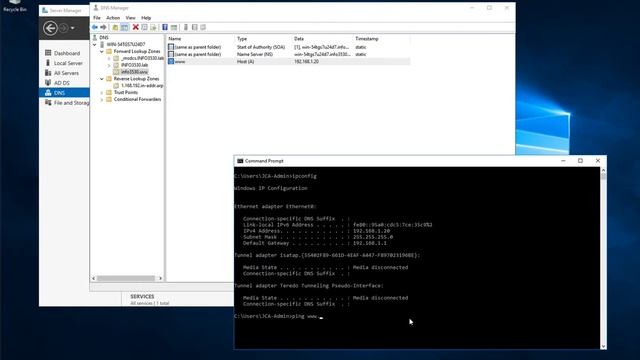Expand the Trust Points node
The width and height of the screenshot is (640, 360).
pyautogui.click(x=102, y=93)
